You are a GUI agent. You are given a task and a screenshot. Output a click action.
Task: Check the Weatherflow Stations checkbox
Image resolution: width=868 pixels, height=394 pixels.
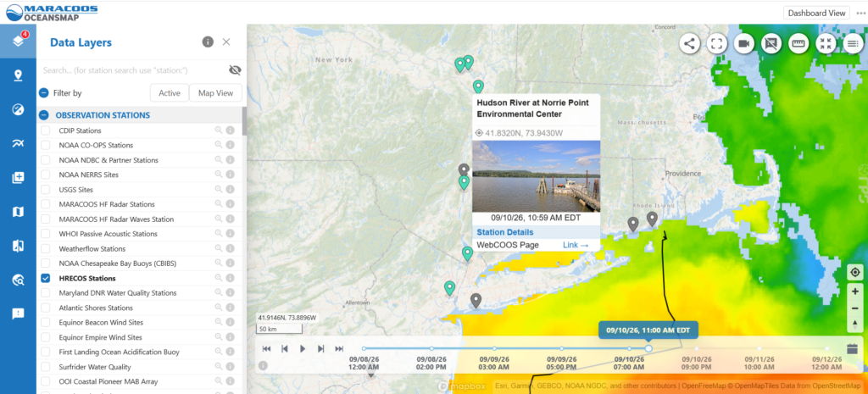[x=46, y=248]
